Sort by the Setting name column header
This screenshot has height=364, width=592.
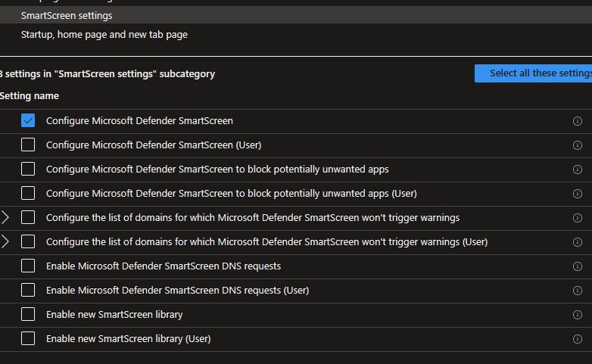(x=30, y=96)
